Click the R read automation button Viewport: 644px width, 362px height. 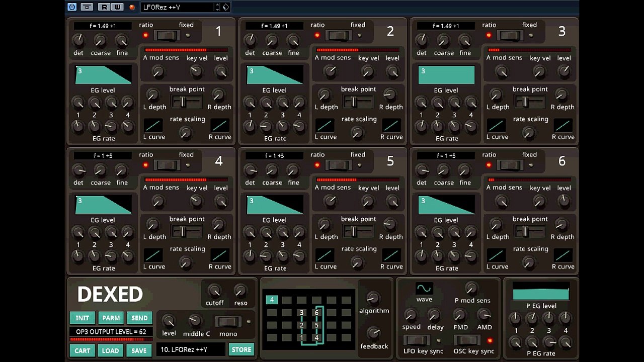(x=105, y=7)
